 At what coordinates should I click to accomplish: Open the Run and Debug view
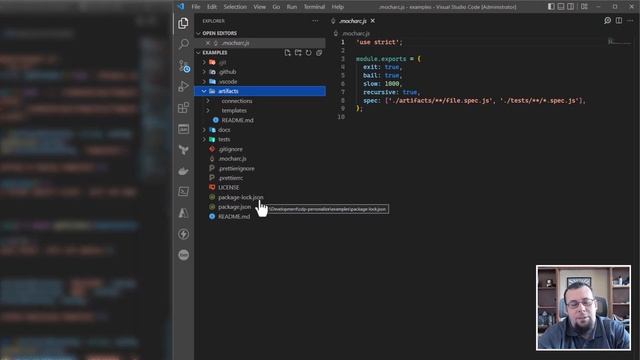[184, 86]
